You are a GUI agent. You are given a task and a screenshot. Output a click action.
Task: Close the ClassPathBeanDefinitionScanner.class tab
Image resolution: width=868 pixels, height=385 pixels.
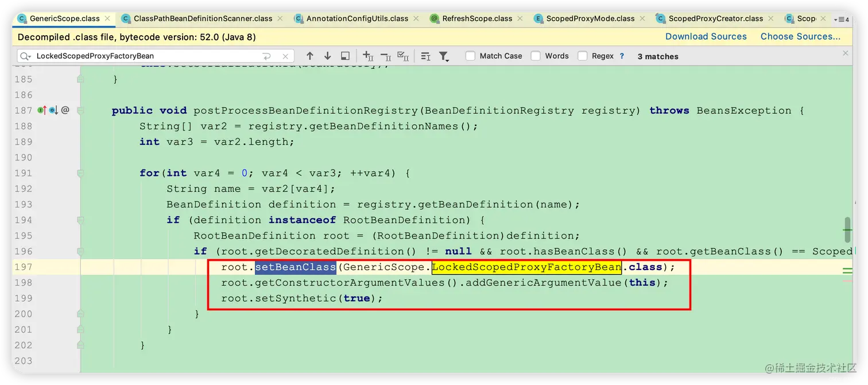coord(280,18)
